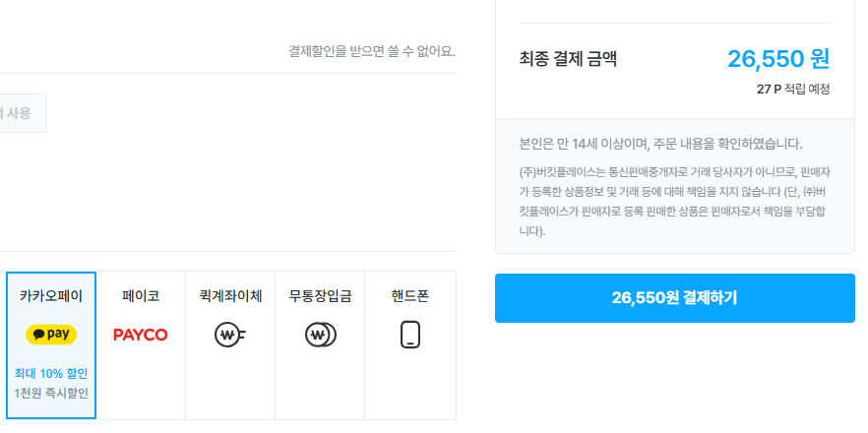
Task: Click the red PAYCO logo
Action: pyautogui.click(x=141, y=335)
